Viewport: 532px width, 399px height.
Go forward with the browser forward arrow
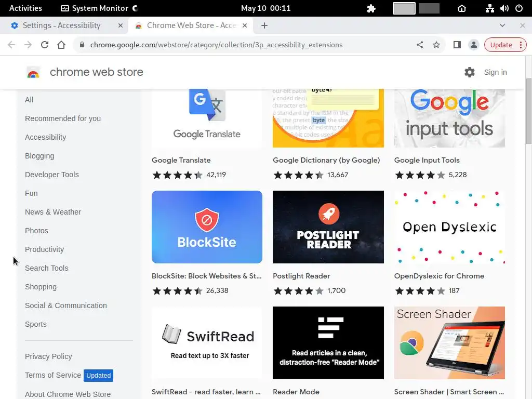[x=28, y=45]
